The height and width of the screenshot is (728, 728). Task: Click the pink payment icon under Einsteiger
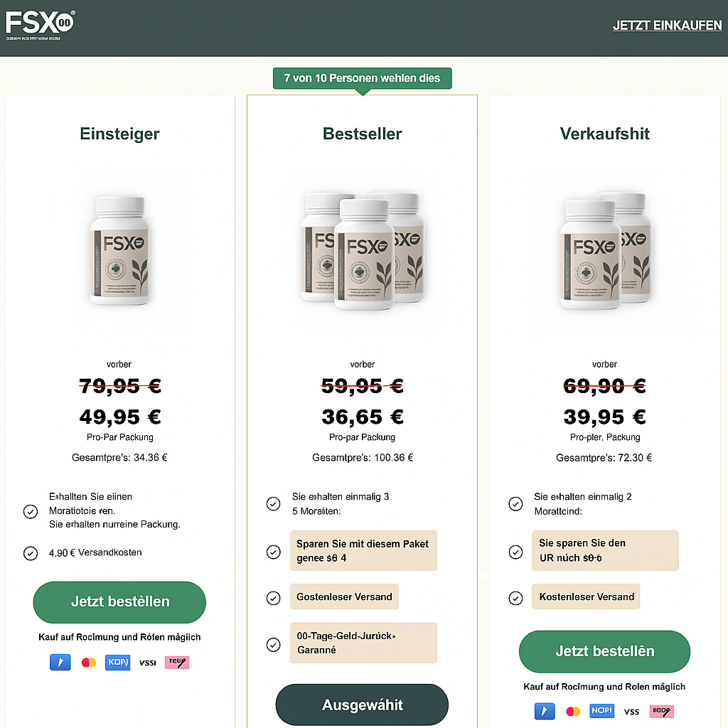(177, 663)
